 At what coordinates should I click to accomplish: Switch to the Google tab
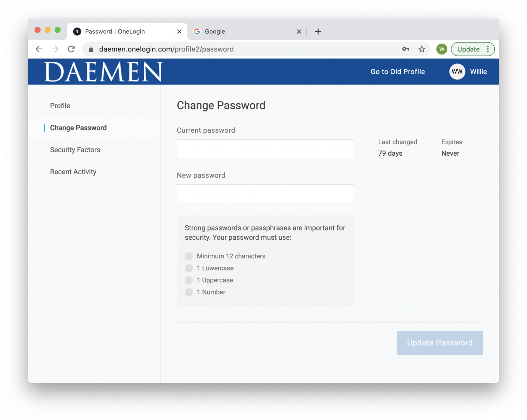click(x=247, y=32)
